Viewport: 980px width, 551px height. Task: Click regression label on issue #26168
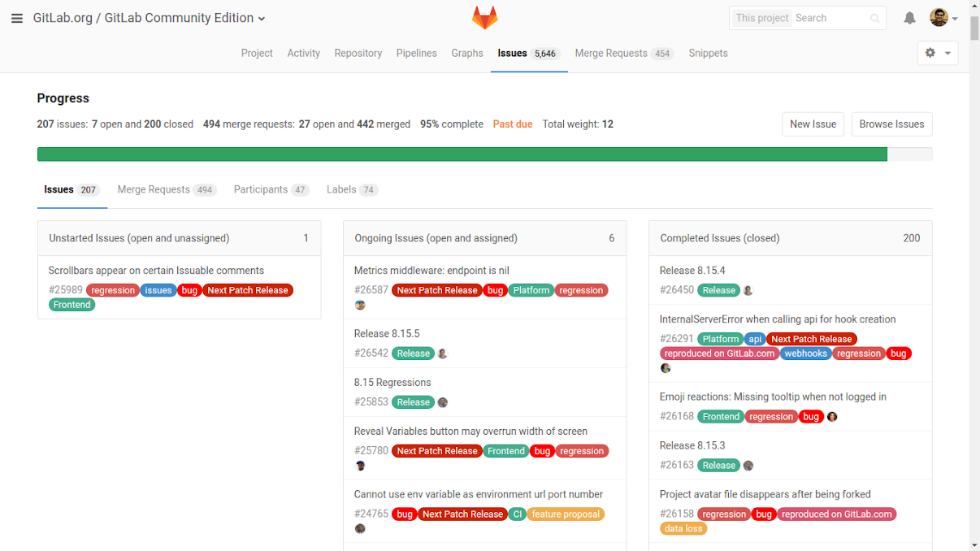click(771, 417)
